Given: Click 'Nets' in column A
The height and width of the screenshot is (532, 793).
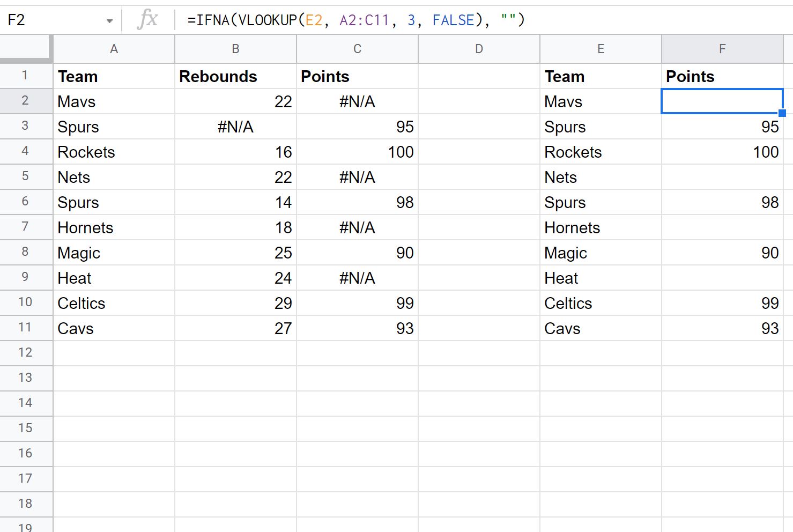Looking at the screenshot, I should click(x=74, y=178).
